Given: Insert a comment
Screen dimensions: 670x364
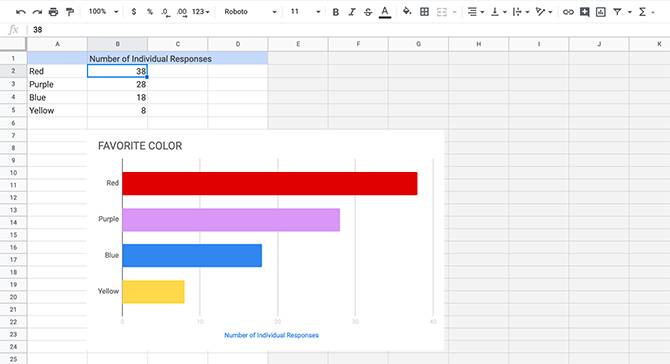Looking at the screenshot, I should [x=585, y=12].
